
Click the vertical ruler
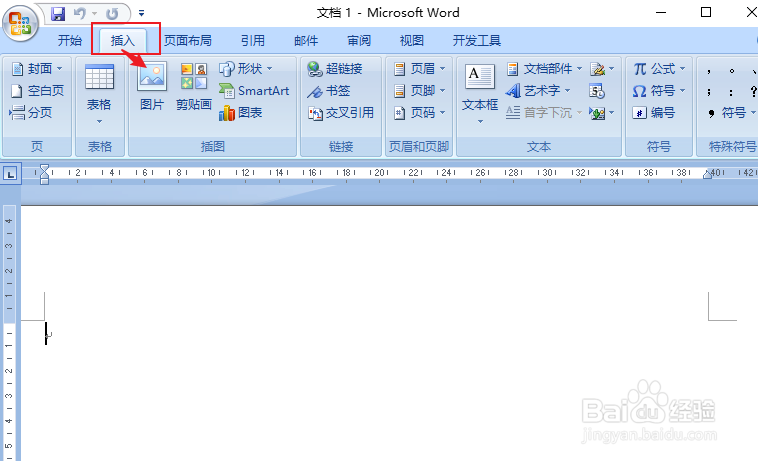point(9,333)
